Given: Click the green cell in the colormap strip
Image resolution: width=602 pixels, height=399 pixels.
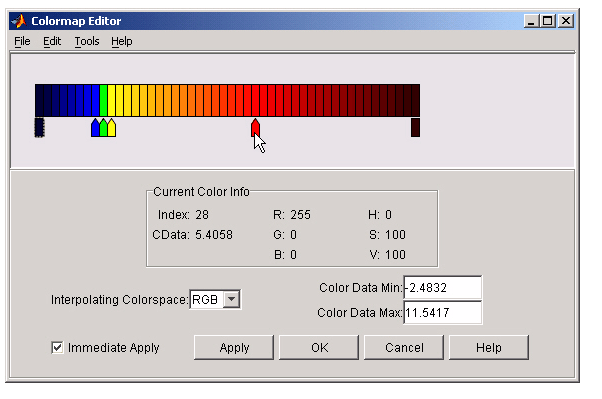Looking at the screenshot, I should click(103, 101).
